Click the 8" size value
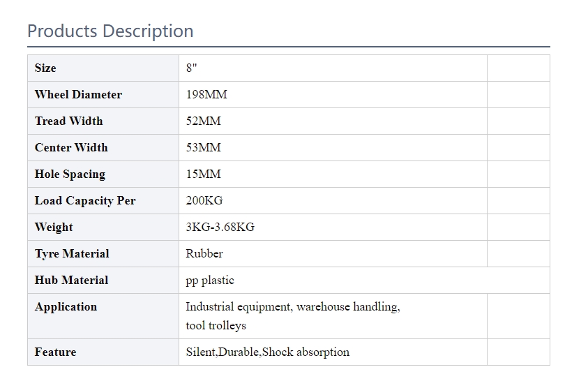This screenshot has width=588, height=381. coord(191,68)
